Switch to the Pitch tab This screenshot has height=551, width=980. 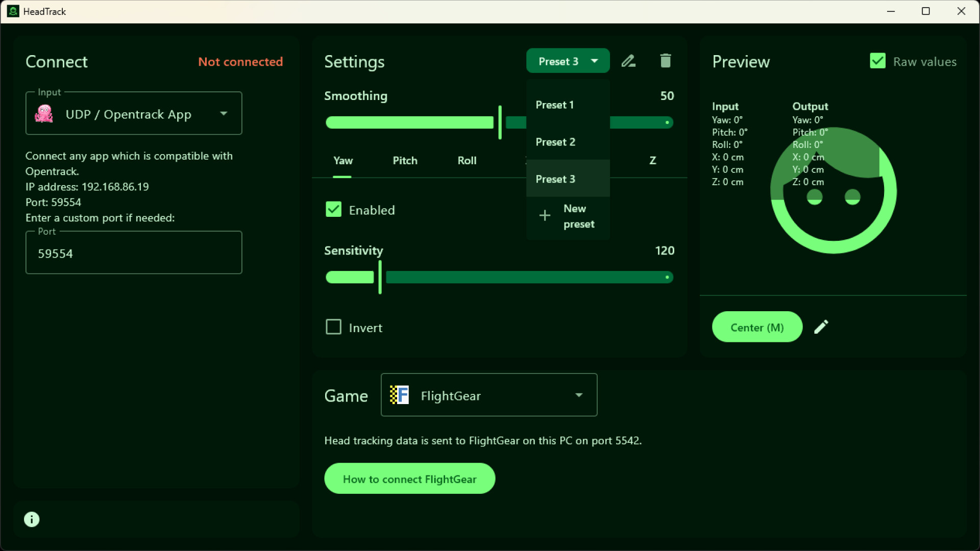(405, 160)
